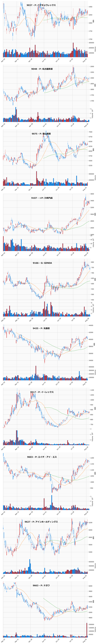Select the 34000 price label on the 9435 chart
Viewport: 97px width, 644px height.
click(91, 360)
